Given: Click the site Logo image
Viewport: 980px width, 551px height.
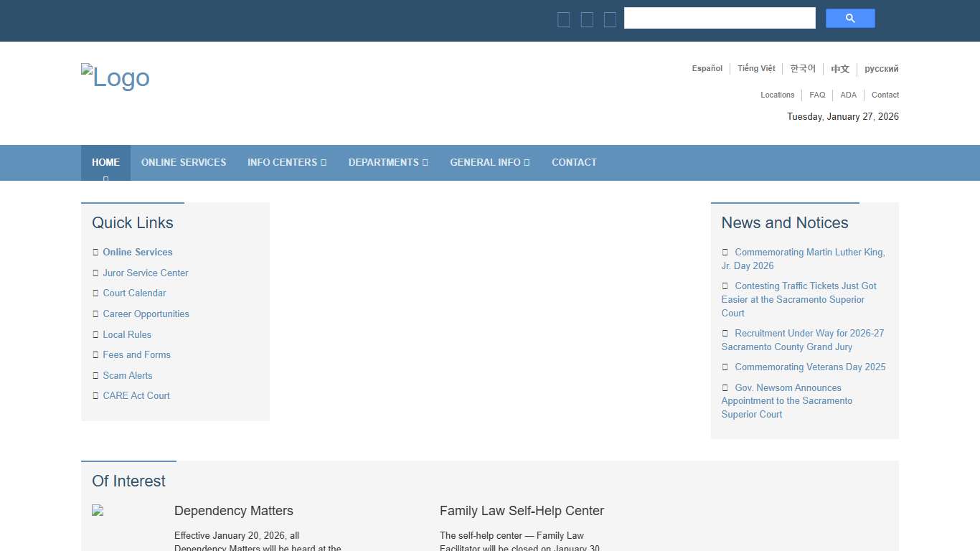Looking at the screenshot, I should click(115, 77).
